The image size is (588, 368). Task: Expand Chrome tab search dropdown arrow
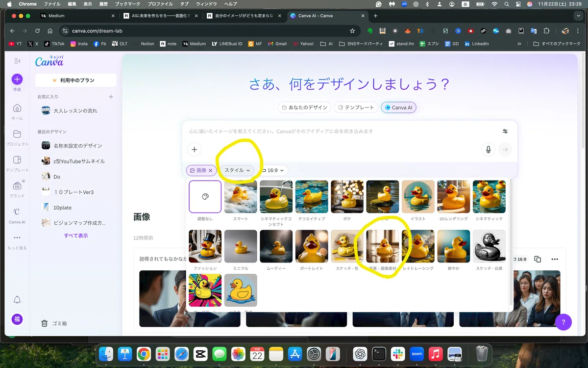point(578,16)
